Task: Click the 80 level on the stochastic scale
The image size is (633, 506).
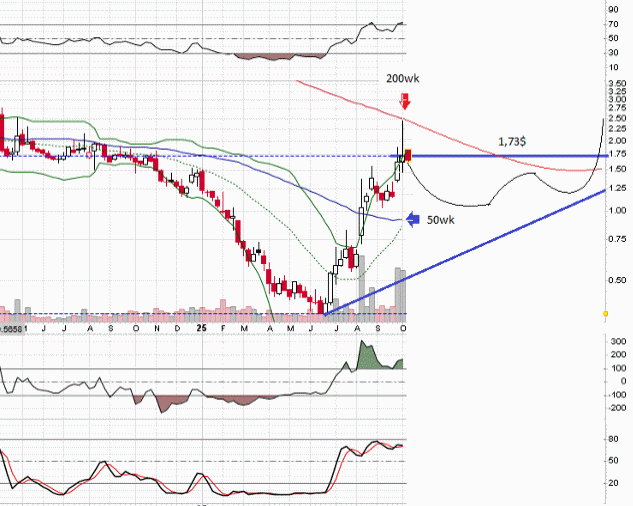Action: click(611, 438)
